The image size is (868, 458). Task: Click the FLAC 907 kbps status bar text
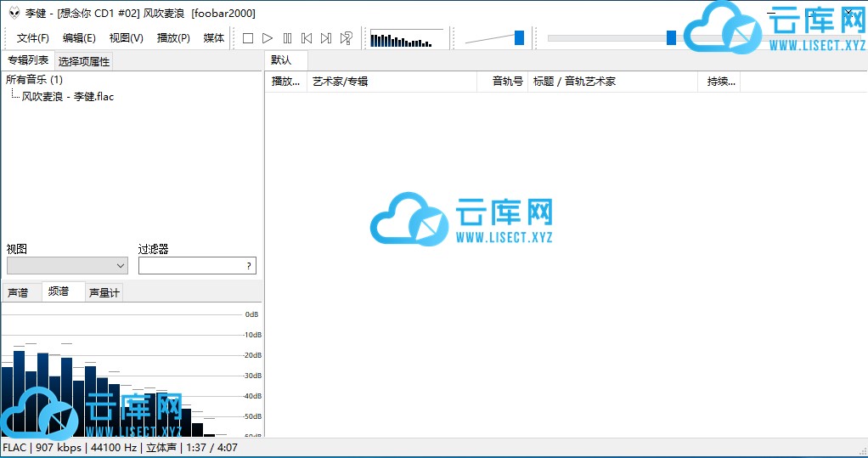point(42,448)
